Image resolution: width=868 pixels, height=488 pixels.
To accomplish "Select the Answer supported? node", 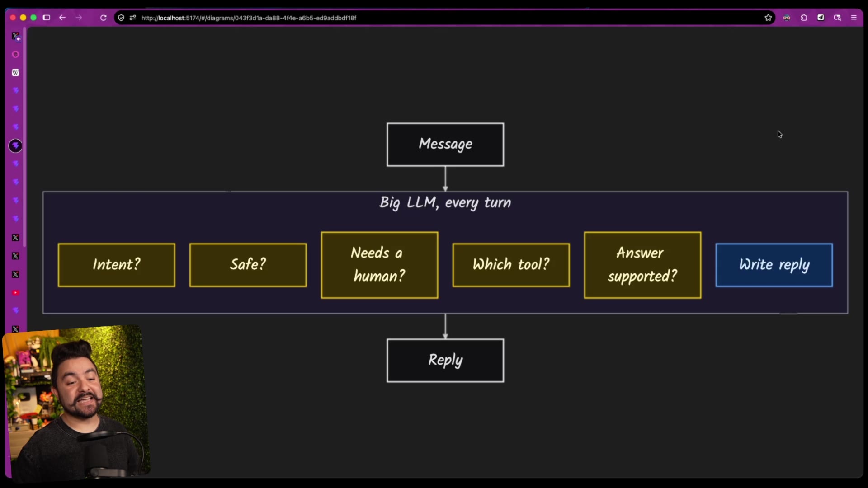I will (643, 265).
